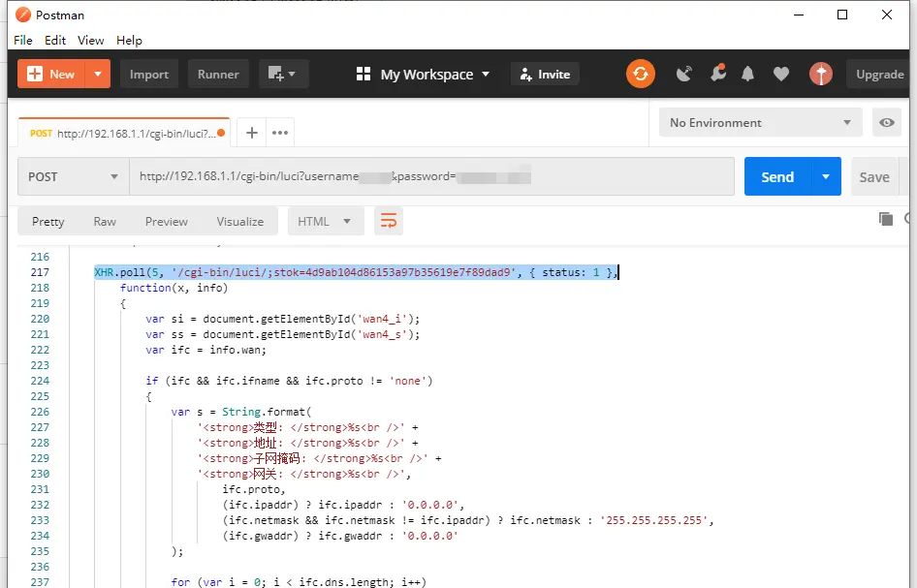The height and width of the screenshot is (588, 917).
Task: Toggle line wrap icon
Action: pos(389,221)
